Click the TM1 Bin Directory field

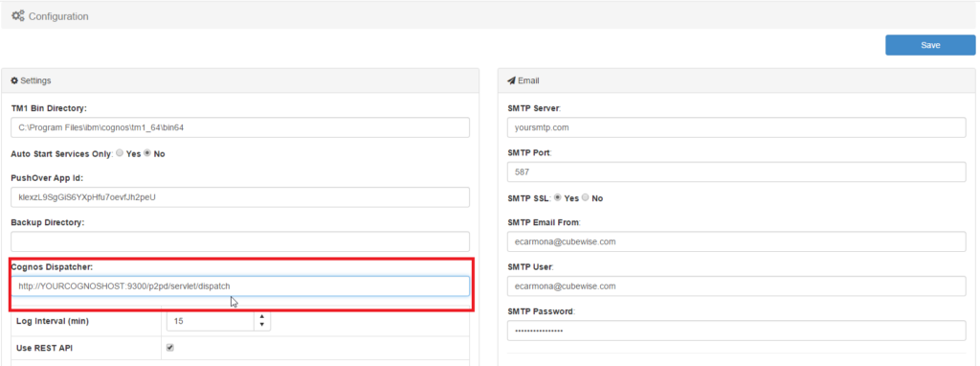(240, 127)
